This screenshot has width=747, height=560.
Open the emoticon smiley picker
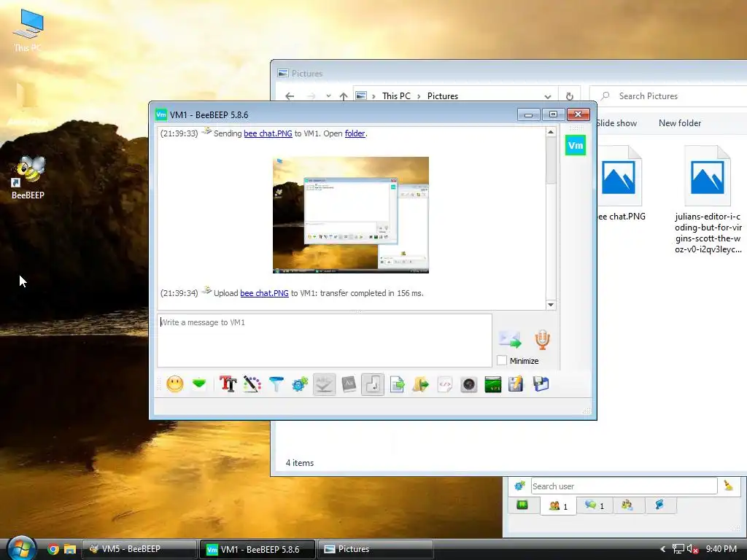coord(175,384)
